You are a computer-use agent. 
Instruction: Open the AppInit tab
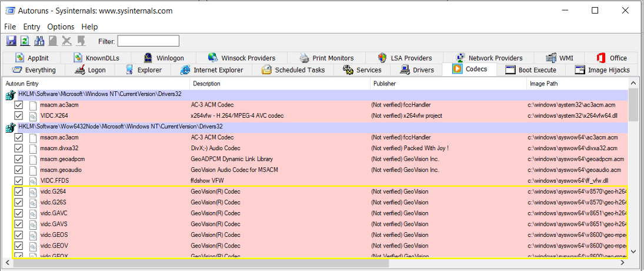(31, 58)
